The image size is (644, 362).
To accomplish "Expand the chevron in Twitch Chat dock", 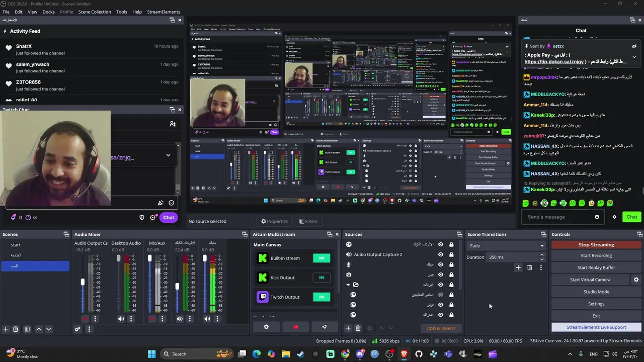I will point(168,155).
